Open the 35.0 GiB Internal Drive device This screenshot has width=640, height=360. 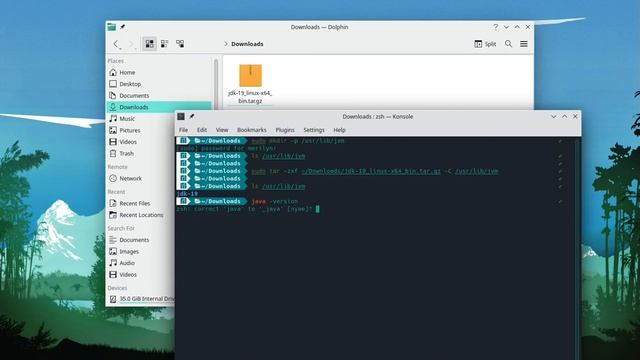(141, 299)
